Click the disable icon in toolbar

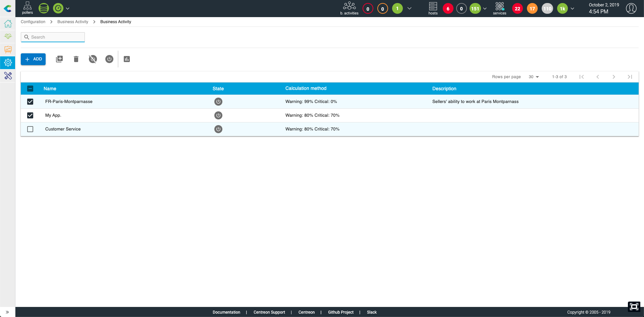pos(93,59)
